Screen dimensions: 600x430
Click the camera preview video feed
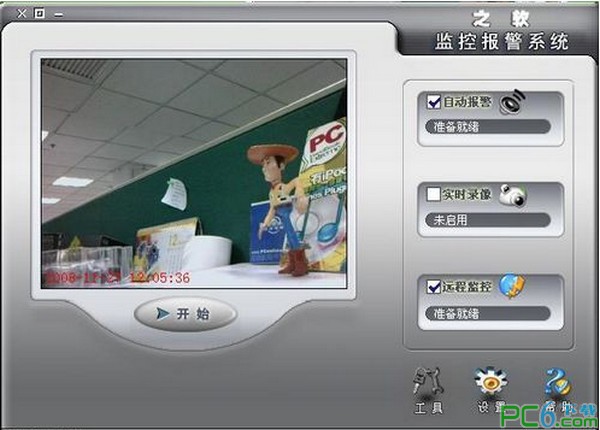point(194,173)
